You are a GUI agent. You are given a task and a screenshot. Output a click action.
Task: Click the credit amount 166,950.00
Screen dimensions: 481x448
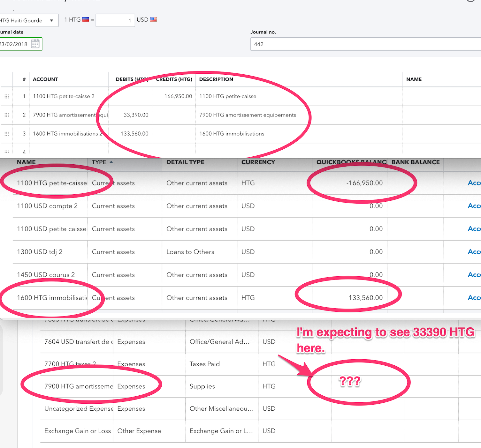point(178,96)
